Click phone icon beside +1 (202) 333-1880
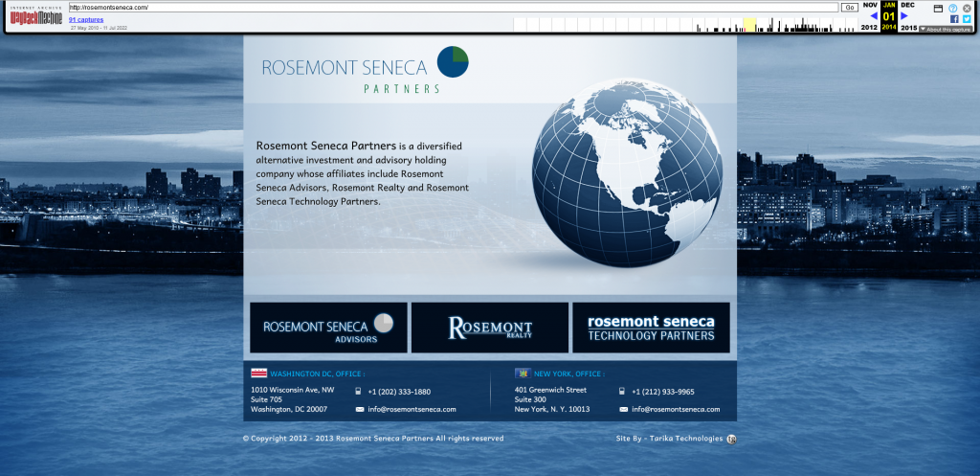Viewport: 980px width, 476px height. (358, 392)
